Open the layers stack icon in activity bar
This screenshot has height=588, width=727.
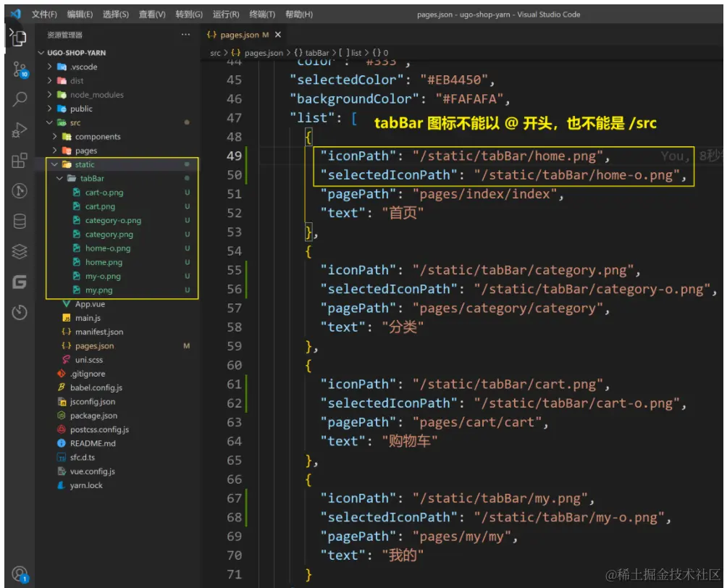click(20, 252)
